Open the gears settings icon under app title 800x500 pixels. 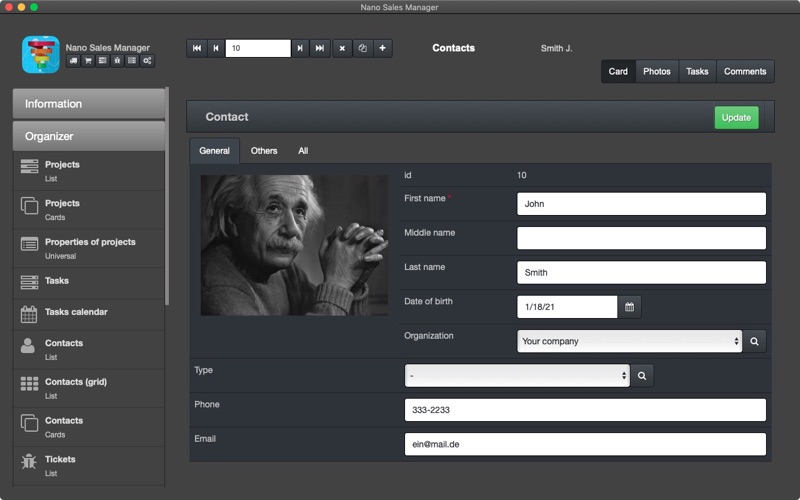pyautogui.click(x=147, y=61)
